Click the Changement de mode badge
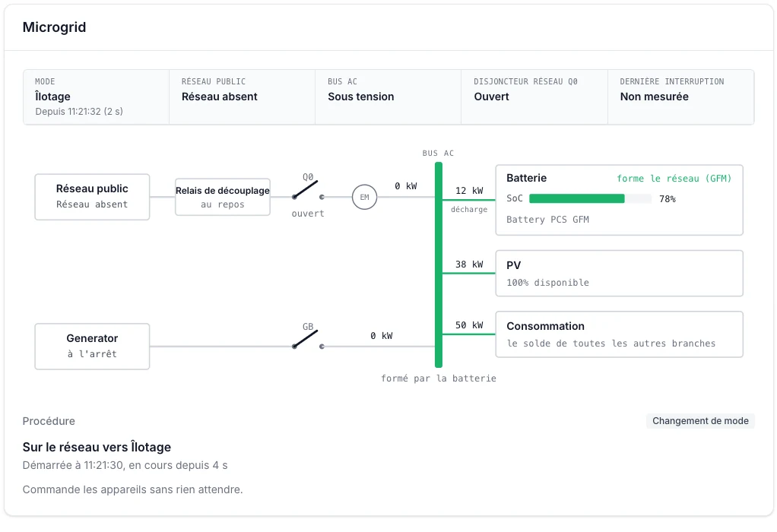 [700, 421]
